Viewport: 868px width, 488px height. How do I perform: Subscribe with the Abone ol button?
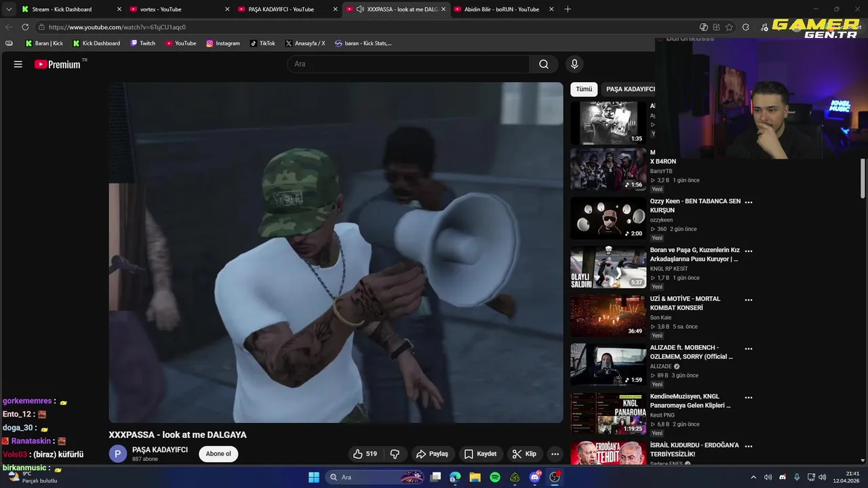click(218, 454)
